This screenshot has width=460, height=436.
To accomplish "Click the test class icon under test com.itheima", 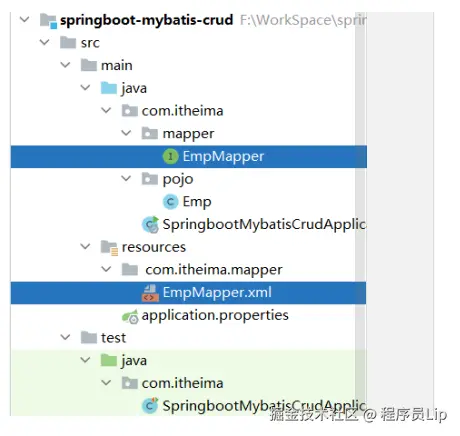I will click(x=150, y=406).
